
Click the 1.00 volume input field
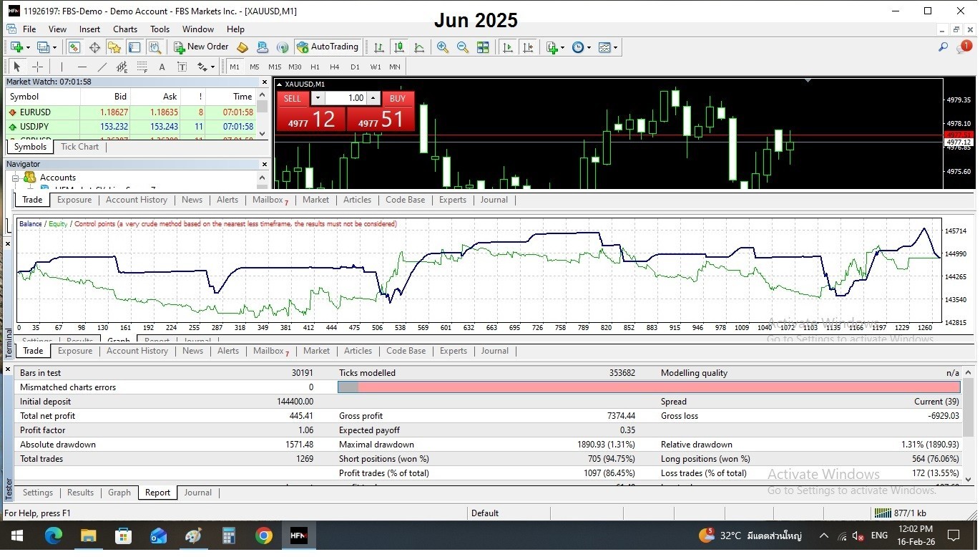[346, 98]
